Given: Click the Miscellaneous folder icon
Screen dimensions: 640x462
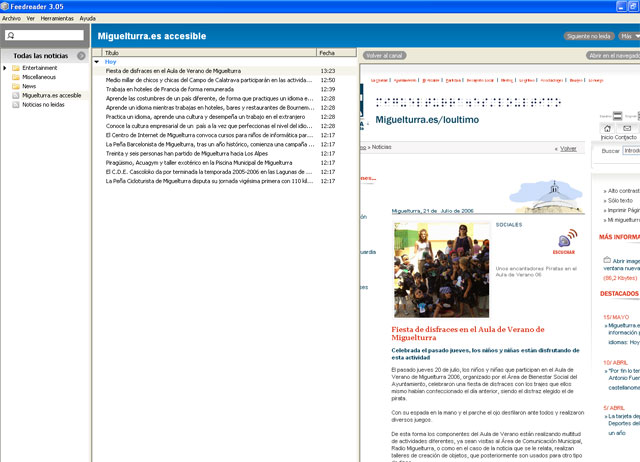Looking at the screenshot, I should coord(16,77).
